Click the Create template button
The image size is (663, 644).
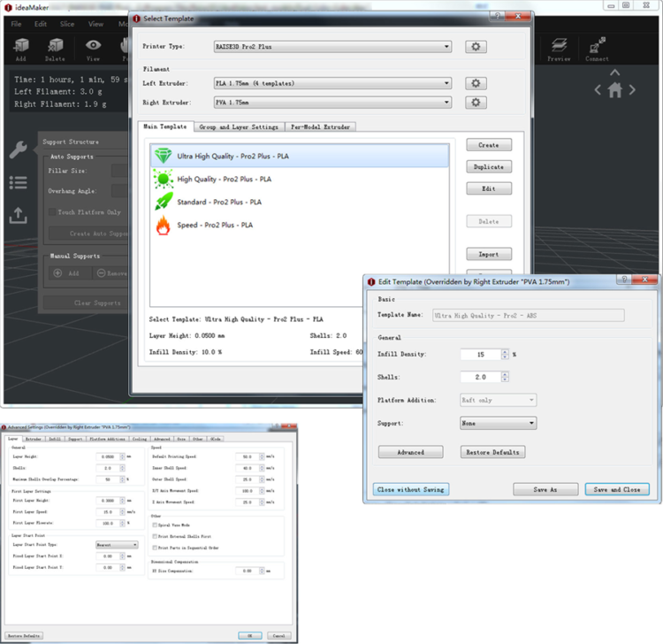(489, 145)
